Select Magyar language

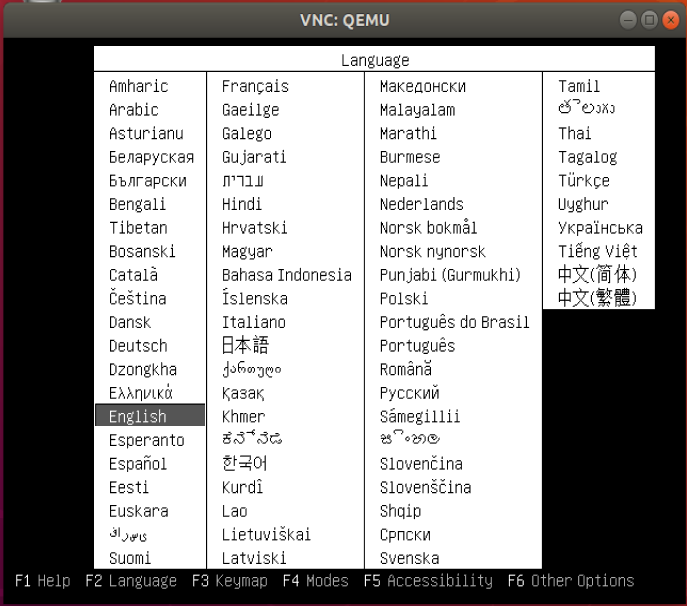247,252
